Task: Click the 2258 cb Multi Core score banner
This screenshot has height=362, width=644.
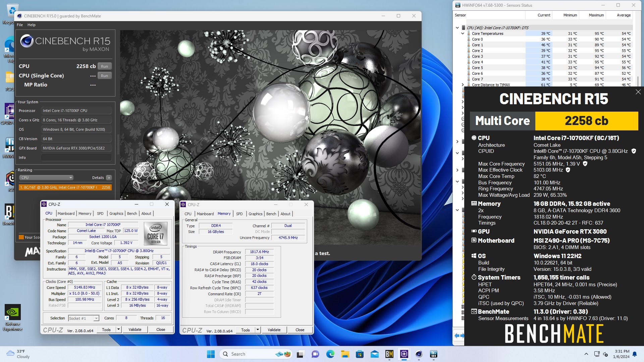Action: click(x=586, y=121)
